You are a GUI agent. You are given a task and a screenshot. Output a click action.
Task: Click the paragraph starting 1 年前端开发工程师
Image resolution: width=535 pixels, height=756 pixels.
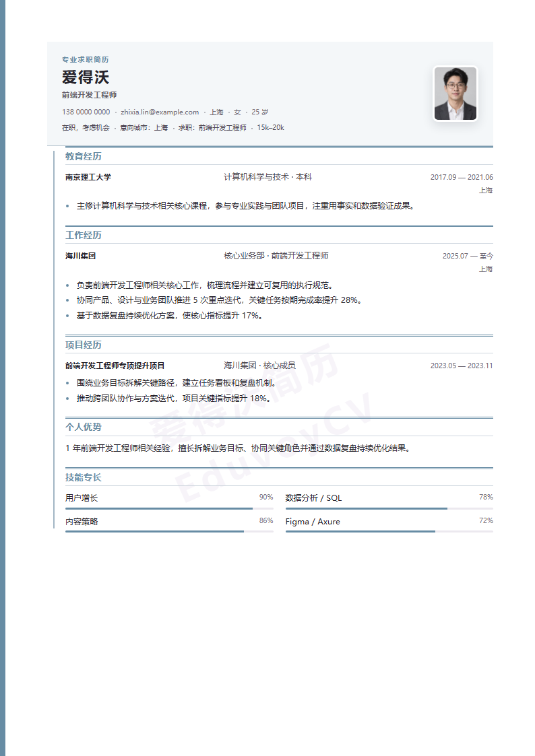point(238,448)
